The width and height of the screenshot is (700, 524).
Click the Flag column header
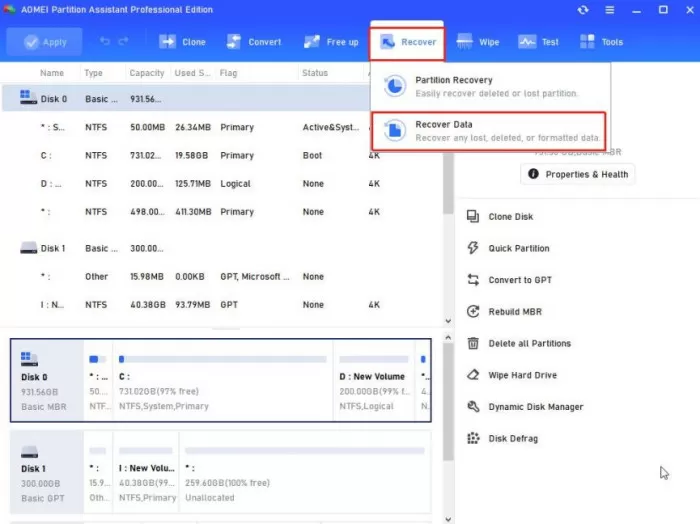[228, 73]
